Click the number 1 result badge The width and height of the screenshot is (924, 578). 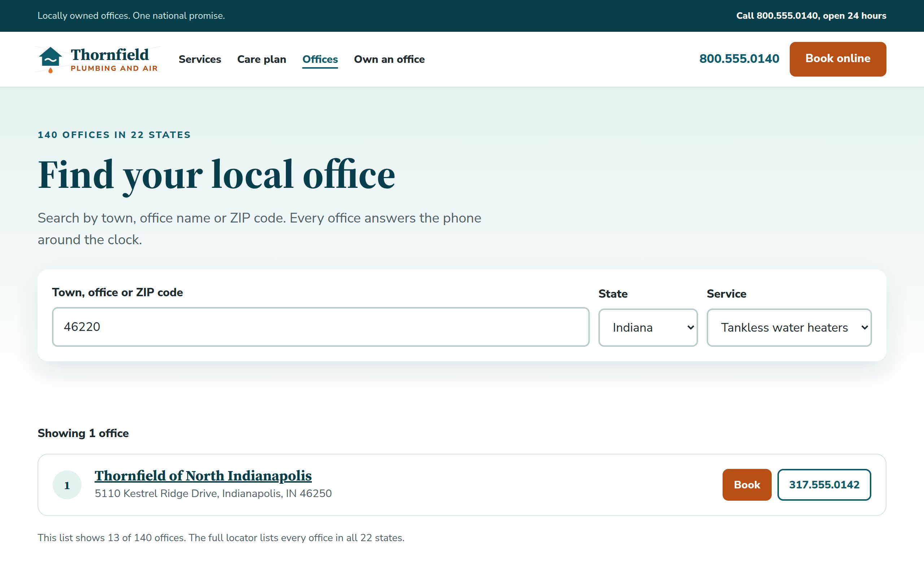tap(67, 485)
